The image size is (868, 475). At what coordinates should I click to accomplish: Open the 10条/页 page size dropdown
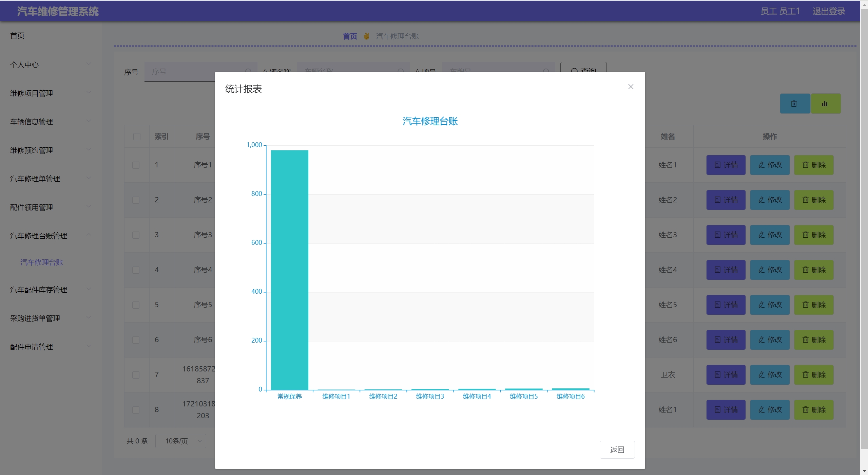180,441
